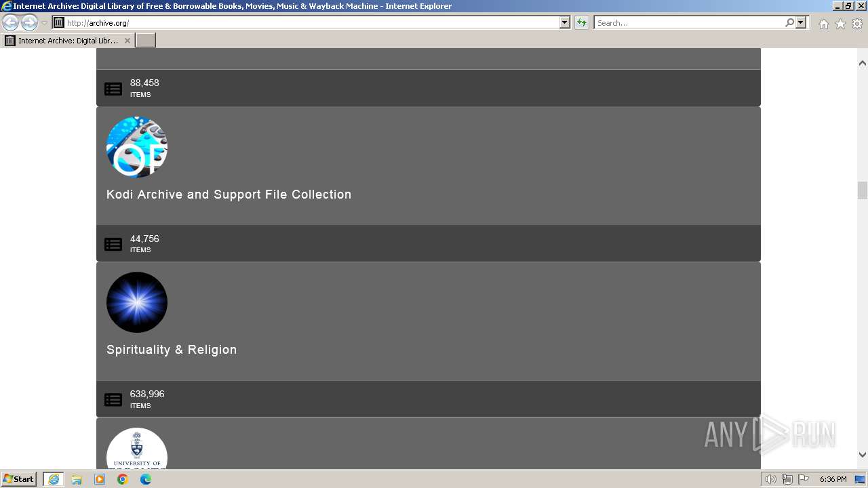Click the volume speaker tray icon
This screenshot has height=488, width=868.
tap(771, 479)
